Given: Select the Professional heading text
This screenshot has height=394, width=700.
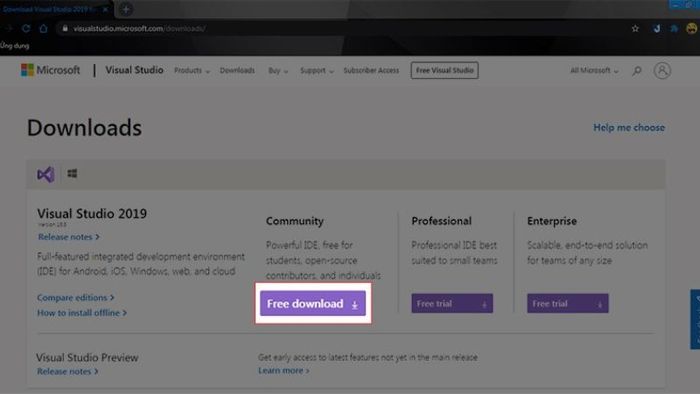Looking at the screenshot, I should 441,221.
